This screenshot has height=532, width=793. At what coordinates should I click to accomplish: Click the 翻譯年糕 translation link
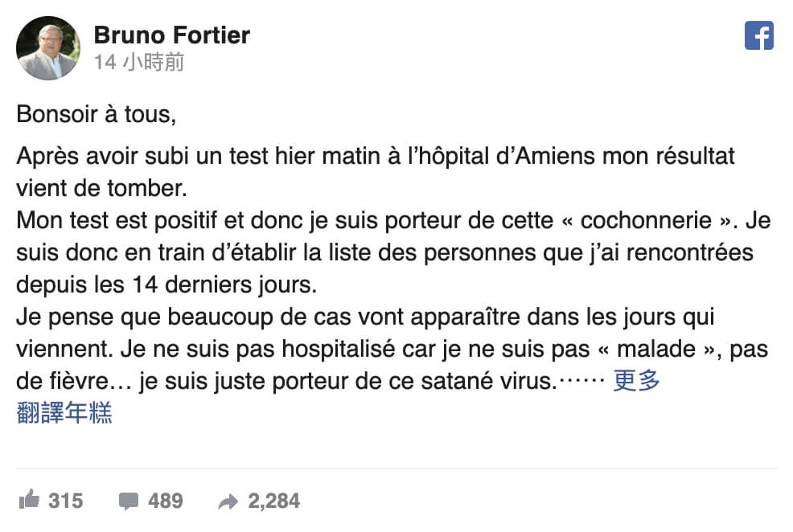click(64, 412)
